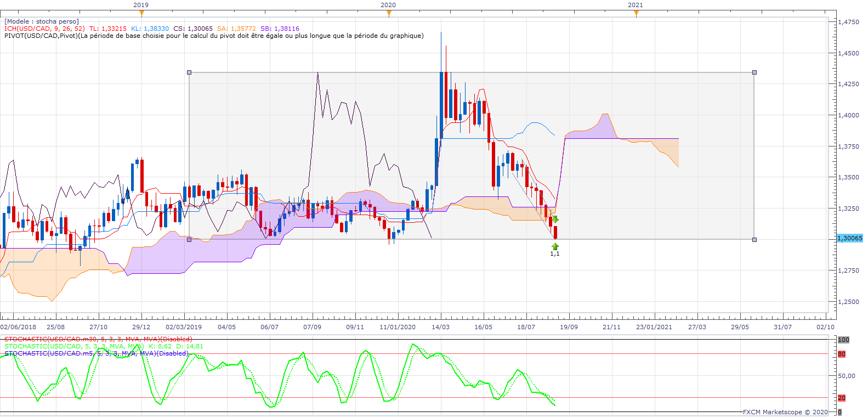Click the 1,2500 price axis label
The image size is (868, 417).
[849, 302]
